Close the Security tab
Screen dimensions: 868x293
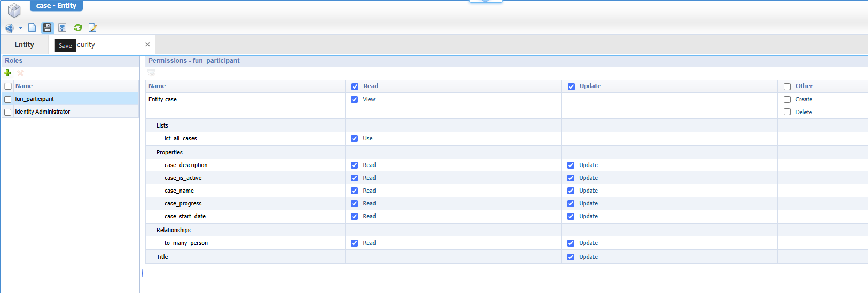click(x=147, y=45)
